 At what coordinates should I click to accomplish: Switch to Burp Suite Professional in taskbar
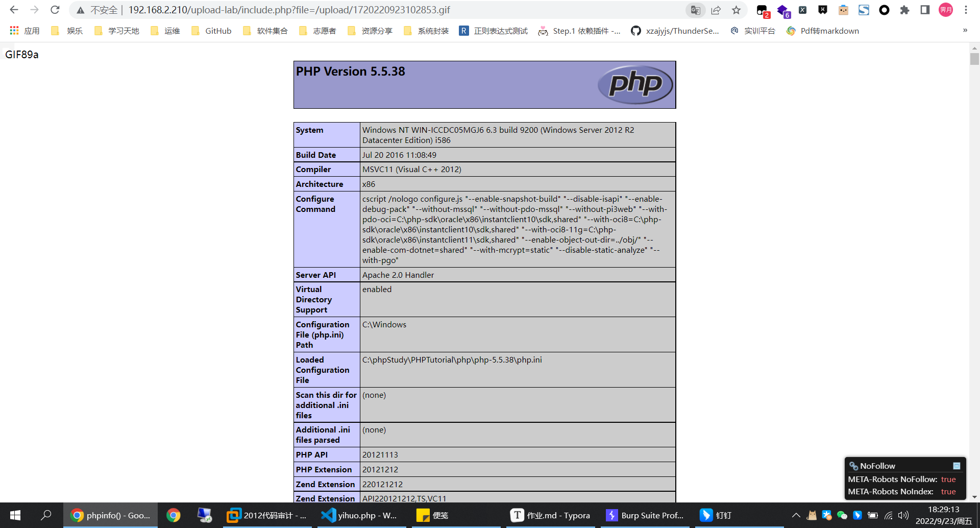pyautogui.click(x=645, y=515)
